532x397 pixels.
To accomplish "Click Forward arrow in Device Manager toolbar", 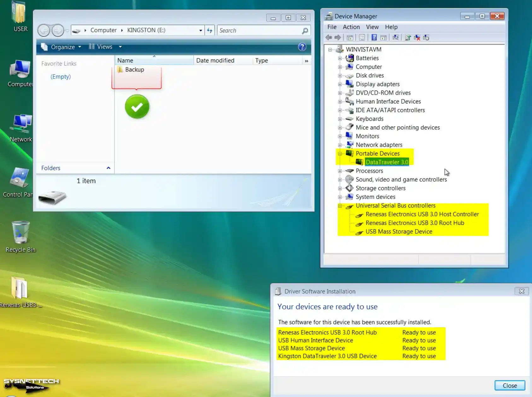I will coord(338,38).
